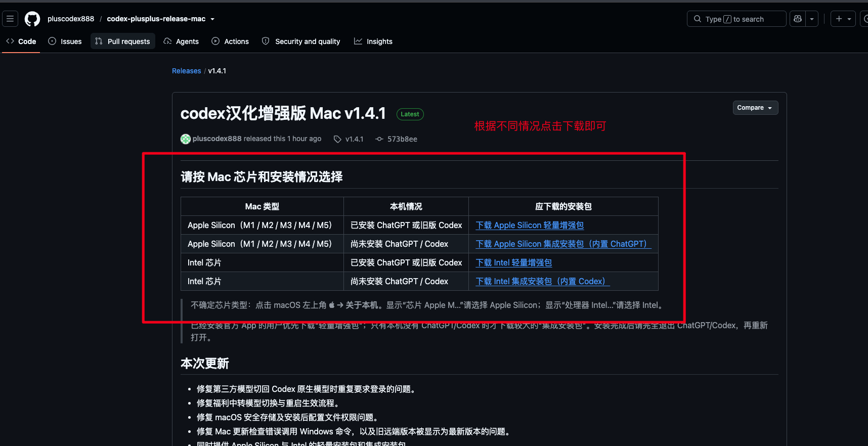
Task: Open the v1.4.1 tag link
Action: [x=354, y=139]
